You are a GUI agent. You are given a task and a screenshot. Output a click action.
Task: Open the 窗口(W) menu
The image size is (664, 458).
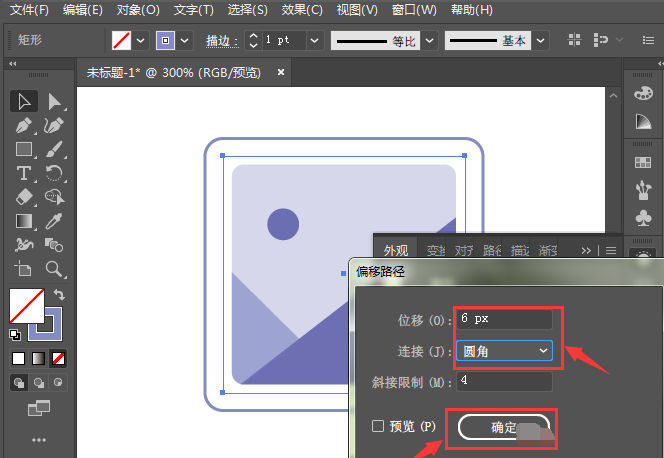[x=414, y=10]
